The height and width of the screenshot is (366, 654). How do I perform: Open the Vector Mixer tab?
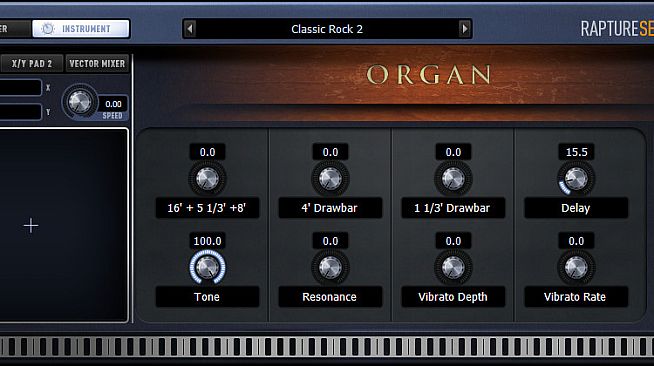pyautogui.click(x=97, y=63)
